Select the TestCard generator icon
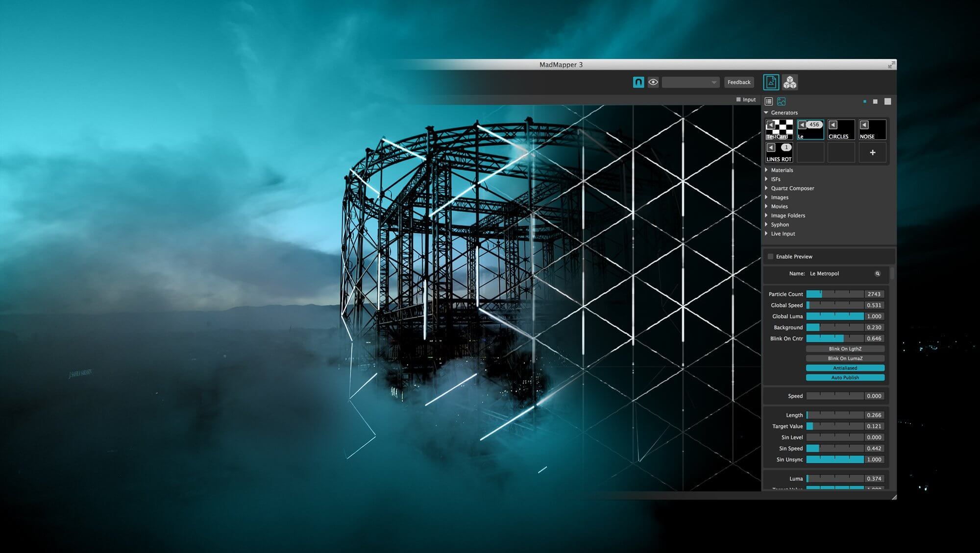 click(779, 129)
